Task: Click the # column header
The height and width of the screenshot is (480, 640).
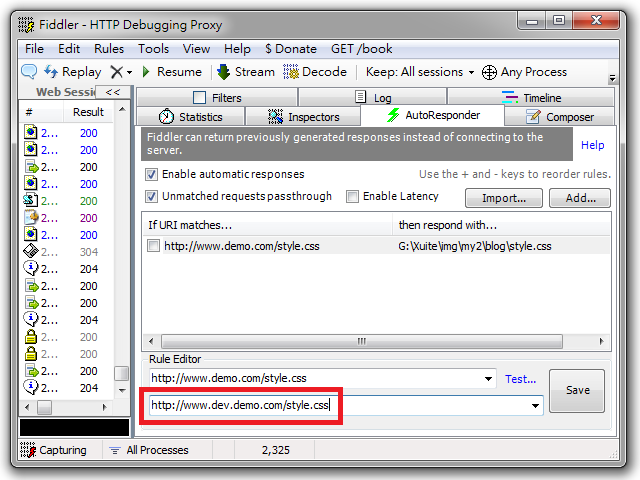Action: click(x=42, y=112)
